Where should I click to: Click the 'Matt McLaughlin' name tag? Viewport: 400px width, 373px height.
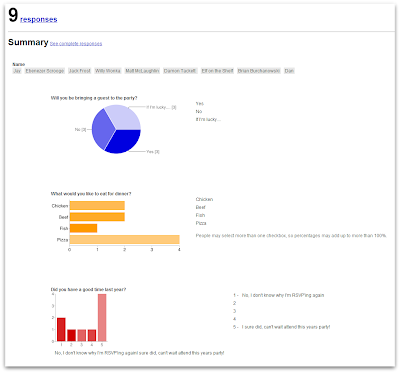142,71
